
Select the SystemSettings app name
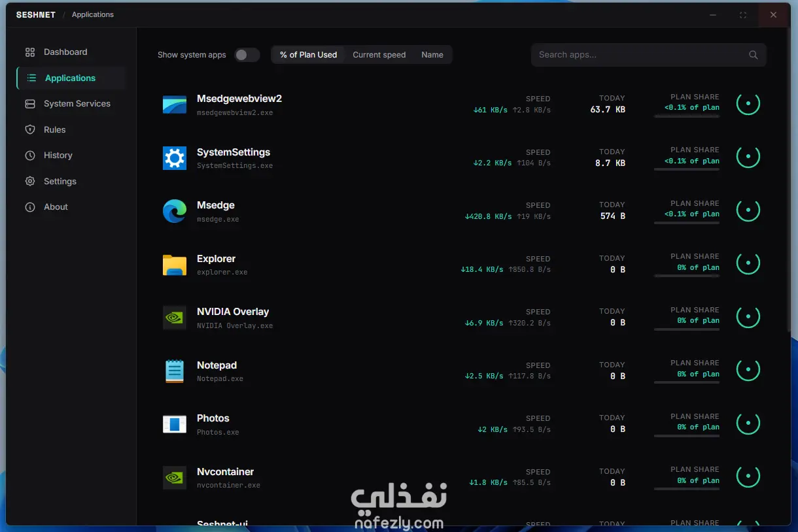point(234,152)
